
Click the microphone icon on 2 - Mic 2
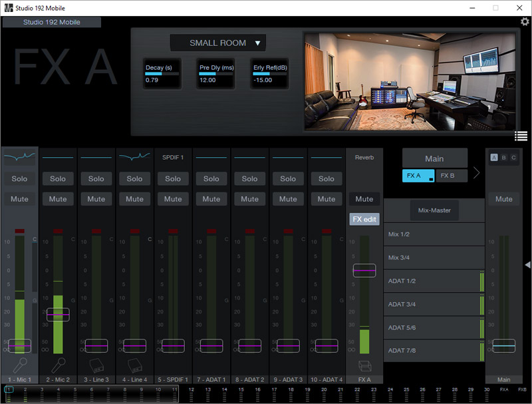58,365
